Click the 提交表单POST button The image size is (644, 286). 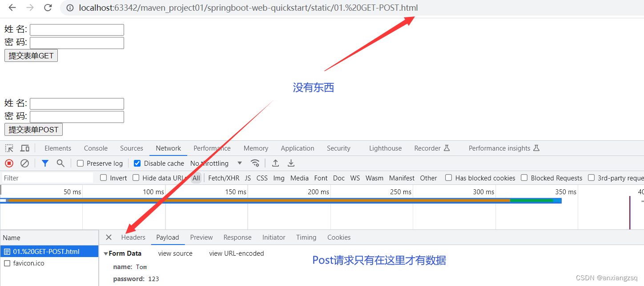(x=33, y=129)
